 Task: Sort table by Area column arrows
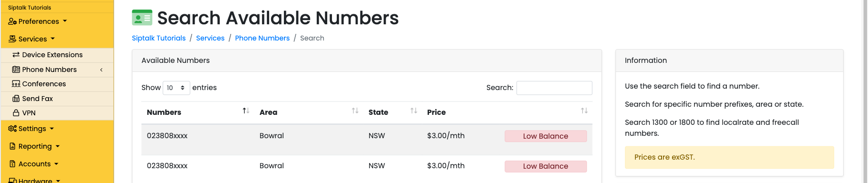tap(355, 111)
